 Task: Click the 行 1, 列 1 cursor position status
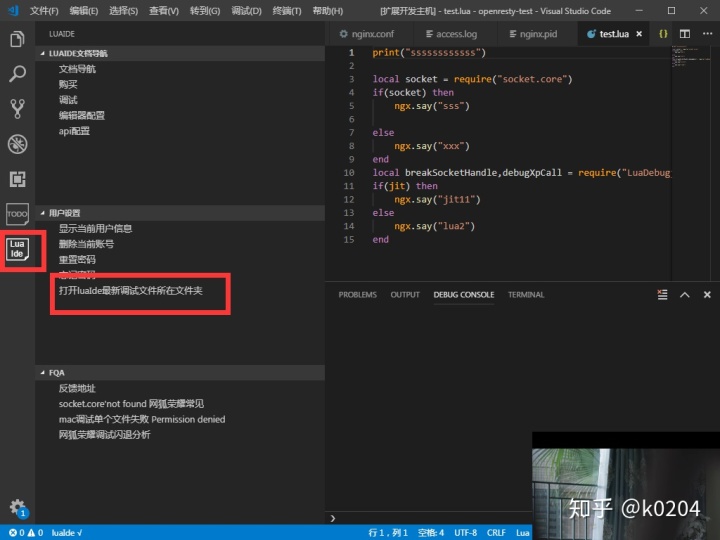[x=388, y=533]
